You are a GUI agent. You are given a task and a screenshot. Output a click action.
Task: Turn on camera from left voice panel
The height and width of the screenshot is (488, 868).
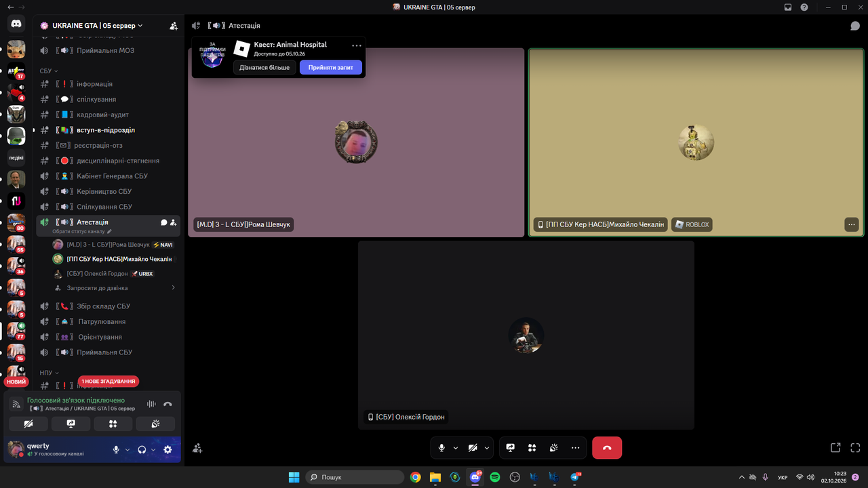[28, 424]
